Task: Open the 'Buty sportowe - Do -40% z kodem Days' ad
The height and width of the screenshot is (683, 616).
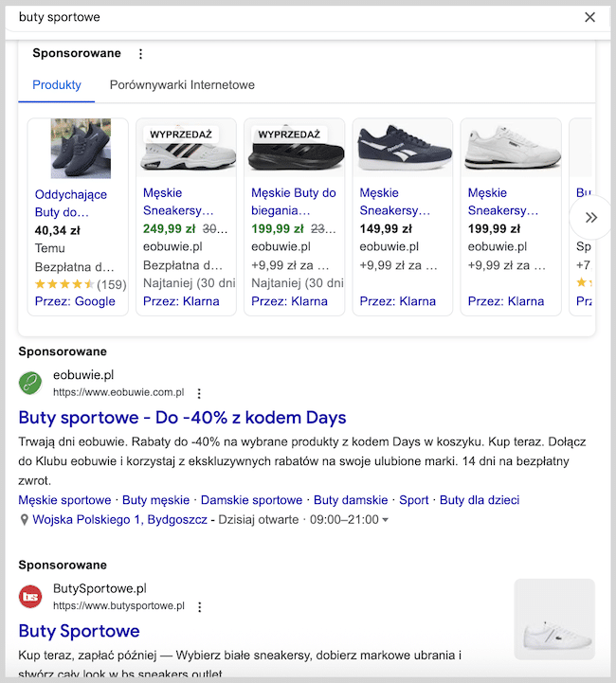Action: click(182, 418)
